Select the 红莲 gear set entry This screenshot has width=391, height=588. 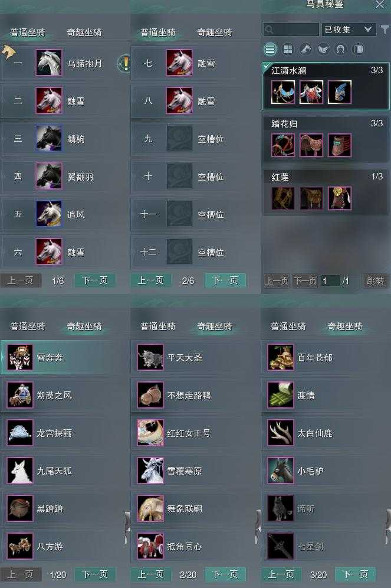point(326,192)
